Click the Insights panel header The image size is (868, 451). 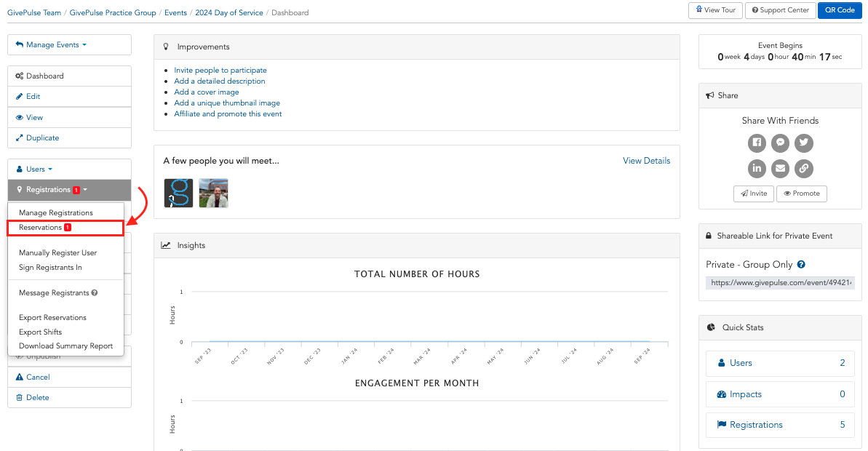pyautogui.click(x=417, y=245)
